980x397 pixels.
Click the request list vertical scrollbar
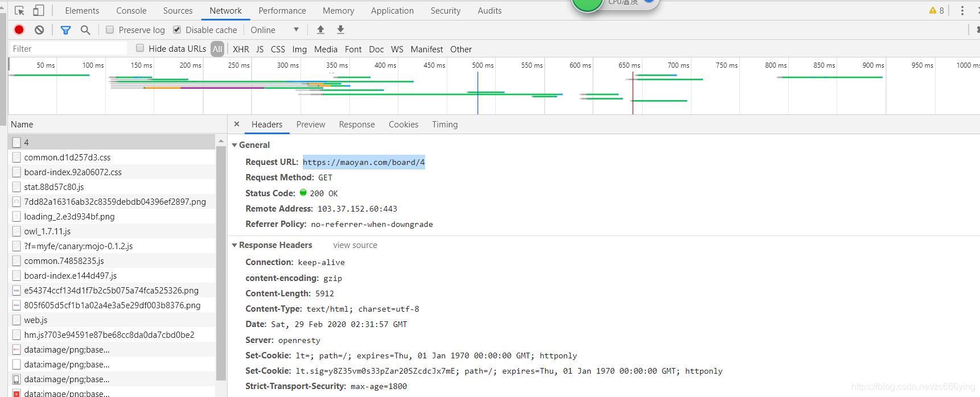(x=221, y=264)
